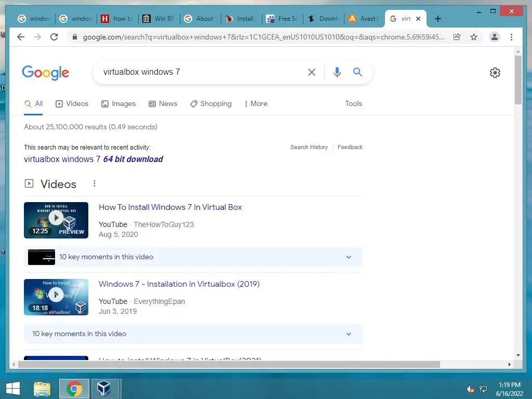This screenshot has width=532, height=399.
Task: Open the More filters dropdown
Action: (256, 103)
